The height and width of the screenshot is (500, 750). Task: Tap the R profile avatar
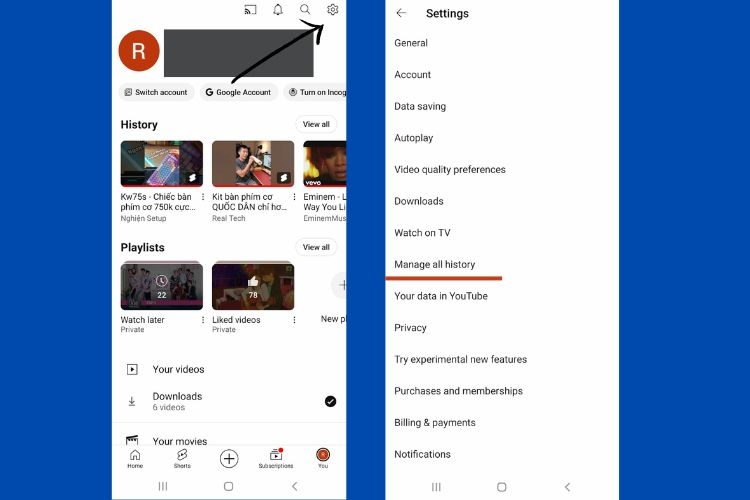click(139, 51)
